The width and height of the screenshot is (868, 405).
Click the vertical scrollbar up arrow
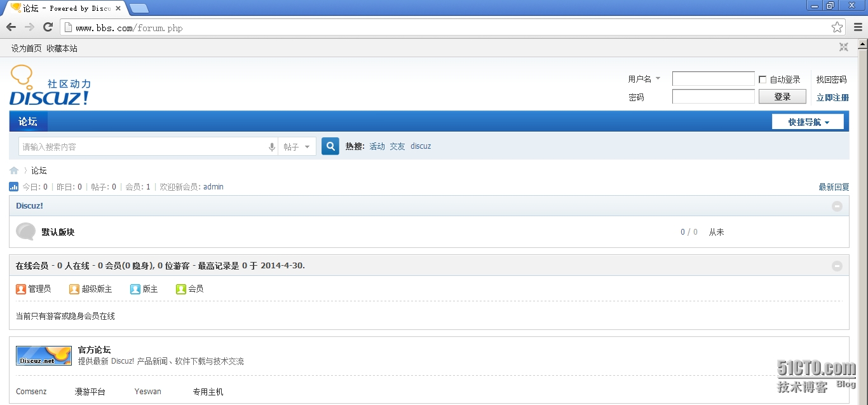pos(863,44)
